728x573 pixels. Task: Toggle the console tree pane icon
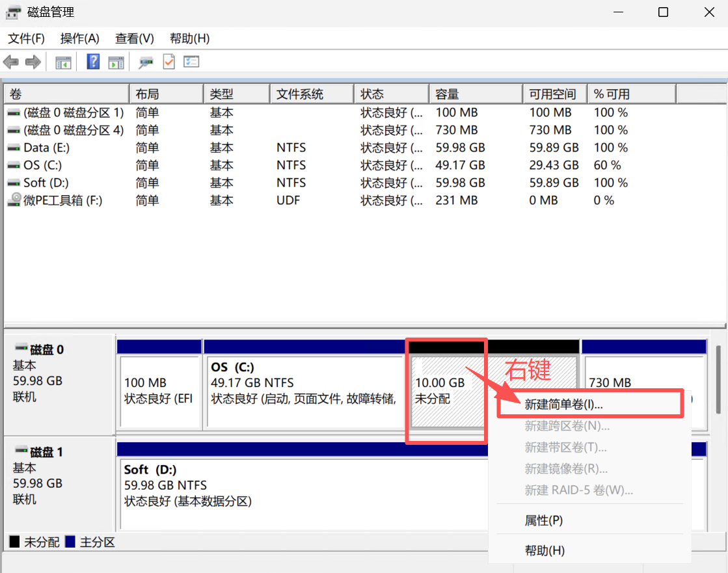click(x=62, y=62)
